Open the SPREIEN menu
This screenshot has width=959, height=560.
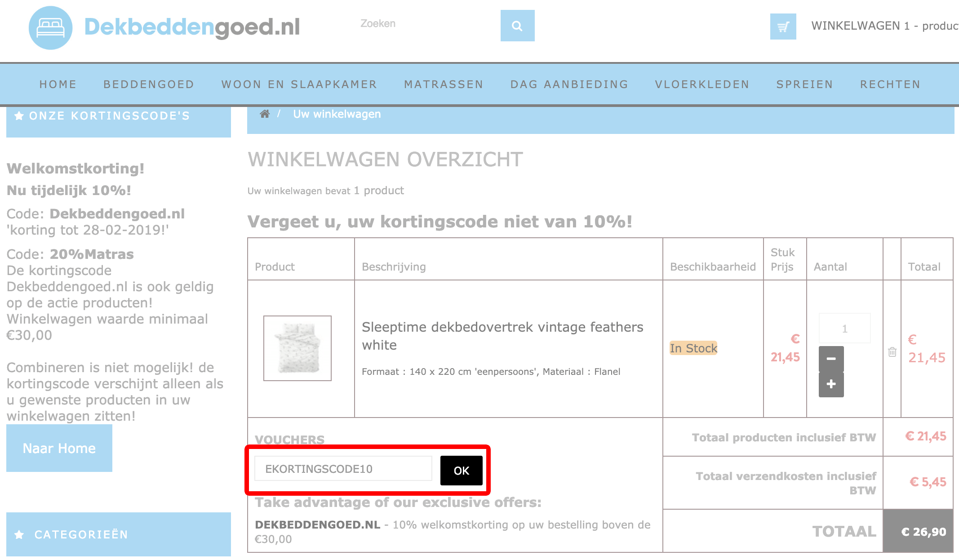point(804,84)
